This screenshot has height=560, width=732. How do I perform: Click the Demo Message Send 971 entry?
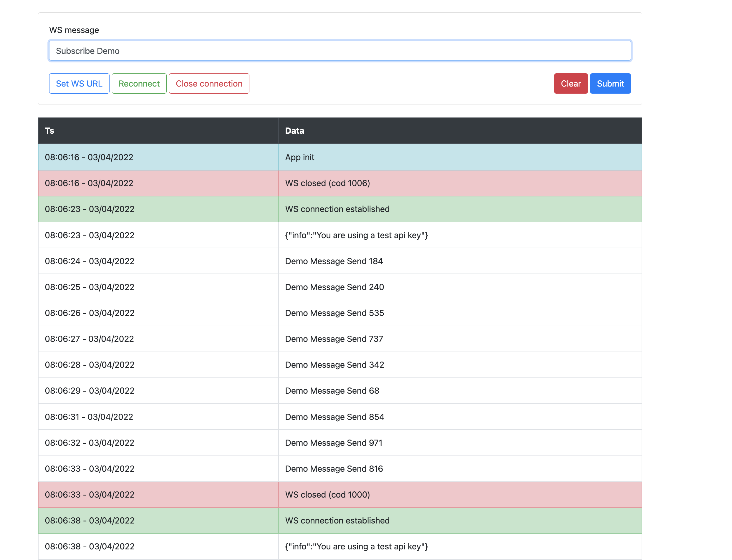click(x=334, y=443)
